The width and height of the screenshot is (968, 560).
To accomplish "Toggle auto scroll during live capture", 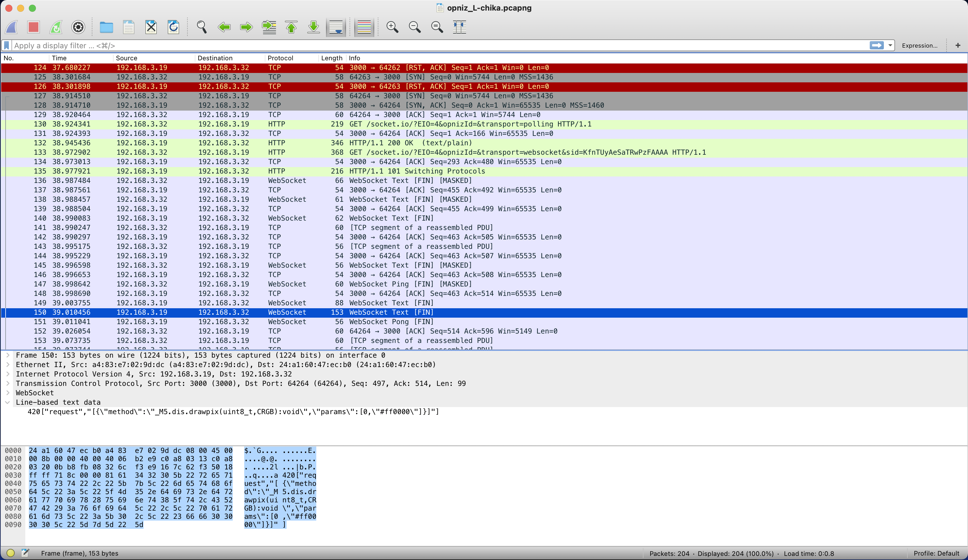I will point(336,27).
